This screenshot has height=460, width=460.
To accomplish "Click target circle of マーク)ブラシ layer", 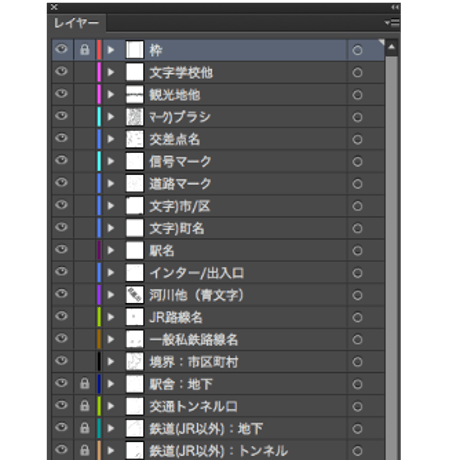I will 357,117.
